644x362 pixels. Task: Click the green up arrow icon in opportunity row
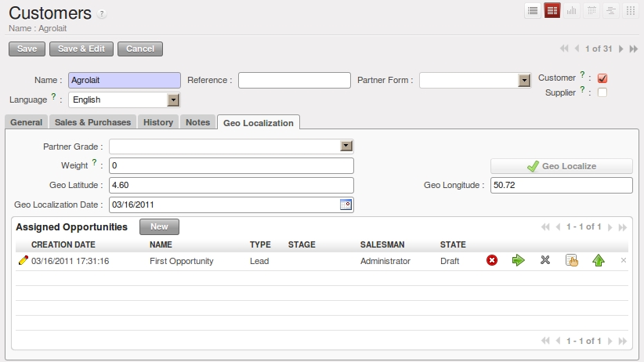tap(599, 261)
